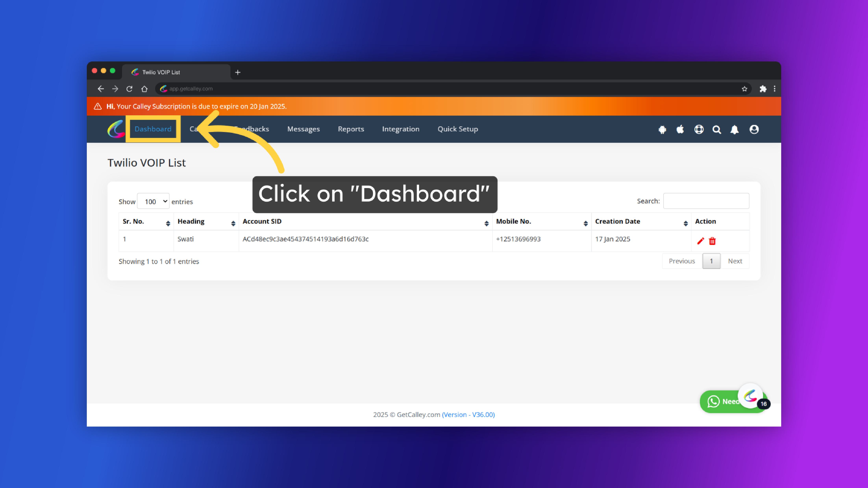This screenshot has height=488, width=868.
Task: Open the Apple app icon
Action: [x=680, y=129]
